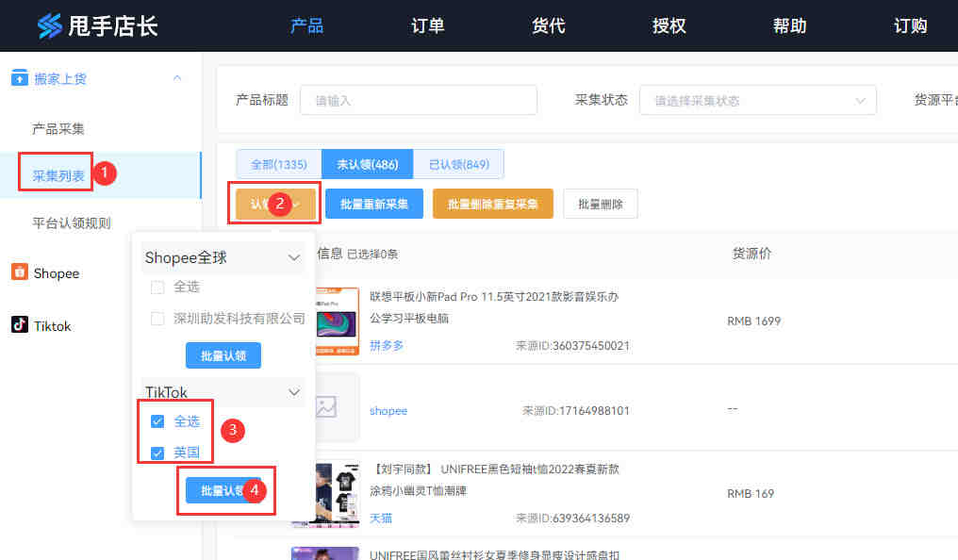Click the 搬家上货 upload icon
The image size is (958, 560).
click(20, 78)
